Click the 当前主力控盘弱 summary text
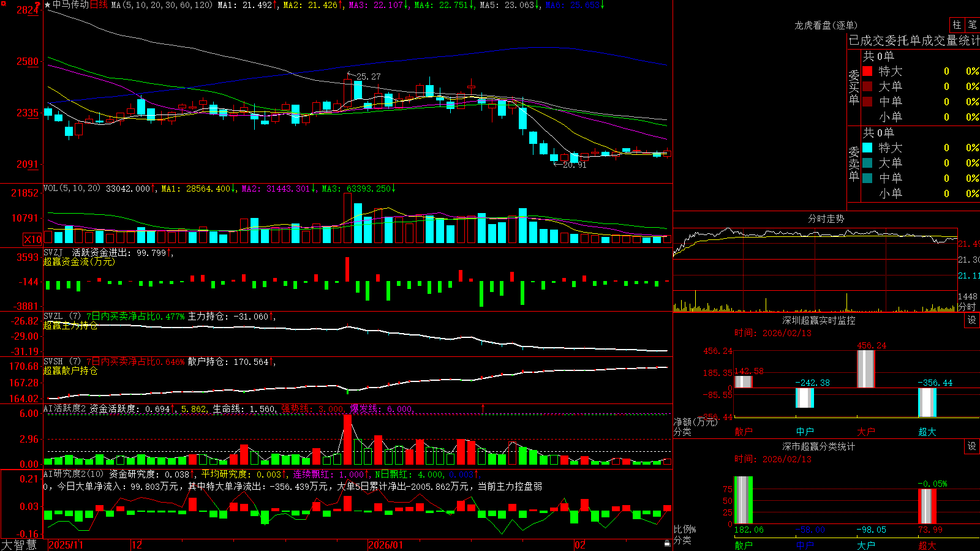Image resolution: width=980 pixels, height=551 pixels. [x=510, y=486]
